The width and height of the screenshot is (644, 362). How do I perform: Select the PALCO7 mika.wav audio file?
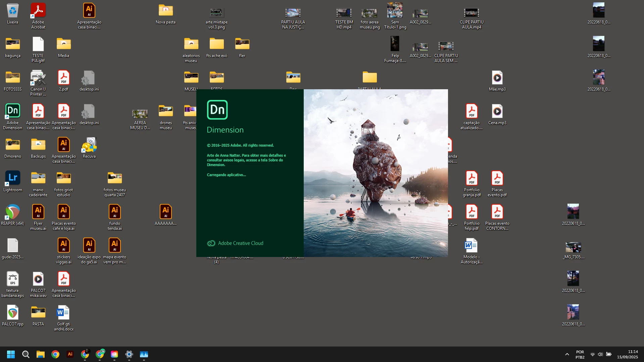point(38,285)
